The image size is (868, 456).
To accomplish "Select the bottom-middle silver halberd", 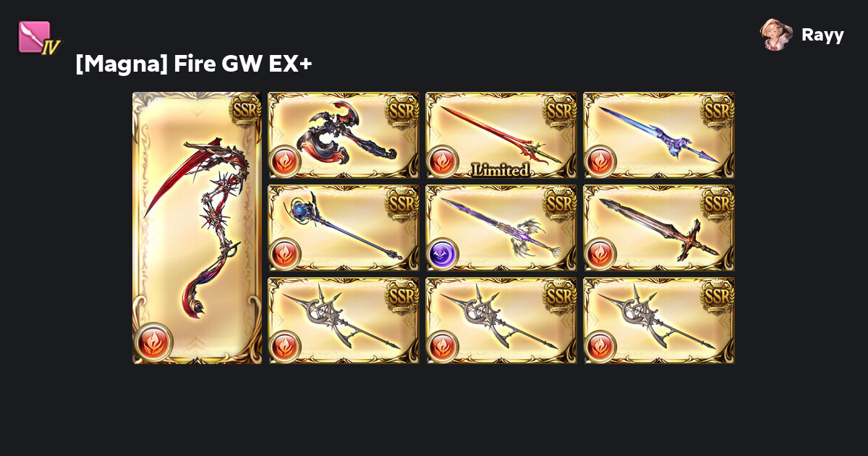I will 501,321.
